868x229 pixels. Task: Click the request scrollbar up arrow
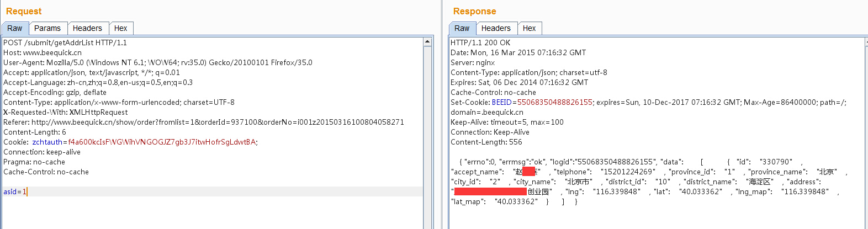pyautogui.click(x=427, y=42)
